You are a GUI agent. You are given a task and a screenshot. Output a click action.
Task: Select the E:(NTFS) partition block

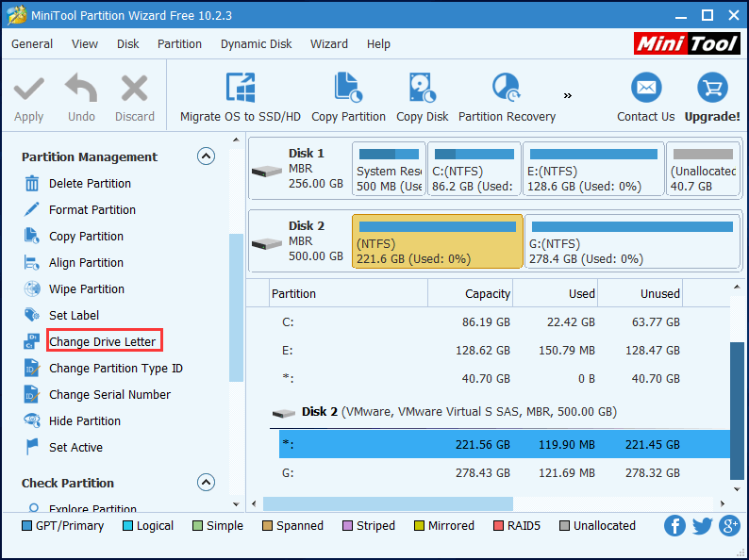pyautogui.click(x=593, y=169)
